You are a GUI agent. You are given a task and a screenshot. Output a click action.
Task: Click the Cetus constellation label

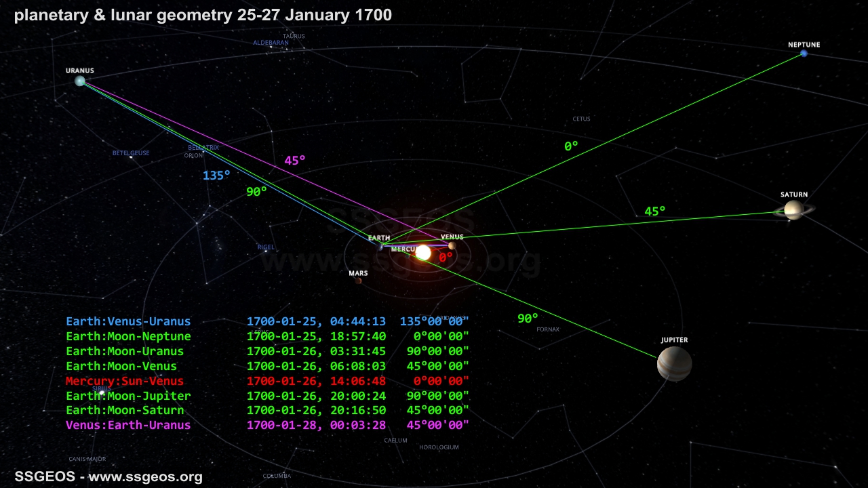pyautogui.click(x=581, y=119)
